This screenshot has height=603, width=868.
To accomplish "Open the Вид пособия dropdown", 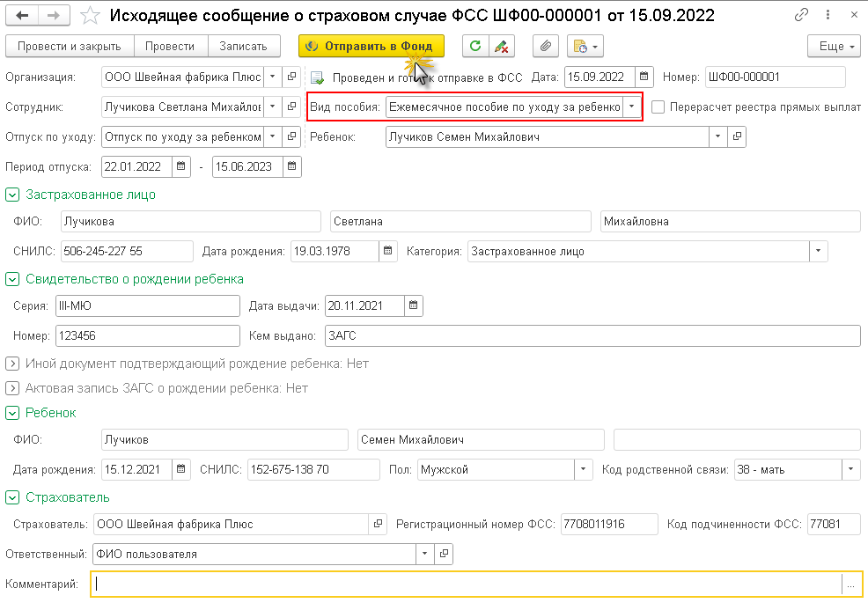I will pyautogui.click(x=632, y=107).
